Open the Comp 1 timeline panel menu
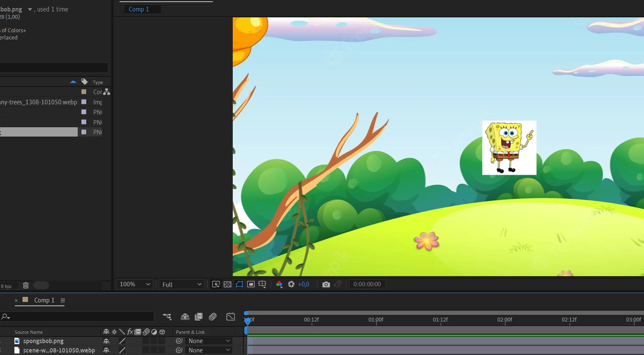The width and height of the screenshot is (644, 355). 63,300
